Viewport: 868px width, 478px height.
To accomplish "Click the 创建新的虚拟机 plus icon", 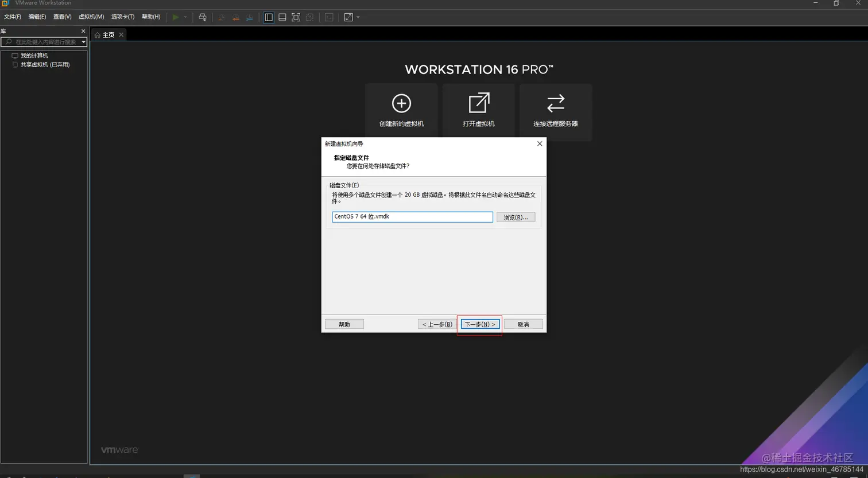I will pos(401,103).
